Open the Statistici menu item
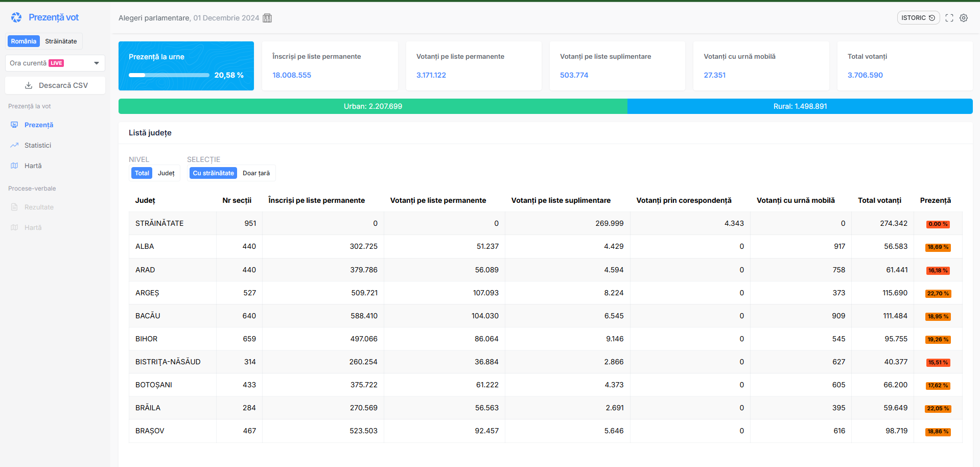Viewport: 980px width, 467px height. (38, 146)
